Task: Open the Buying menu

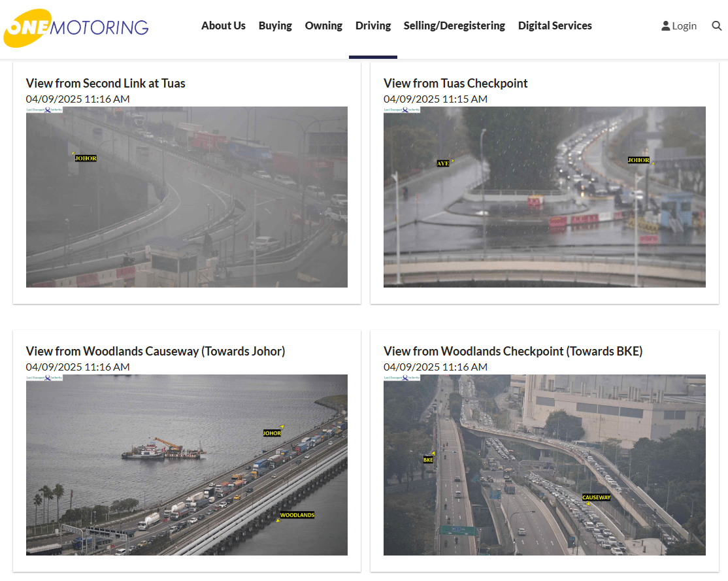Action: 275,25
